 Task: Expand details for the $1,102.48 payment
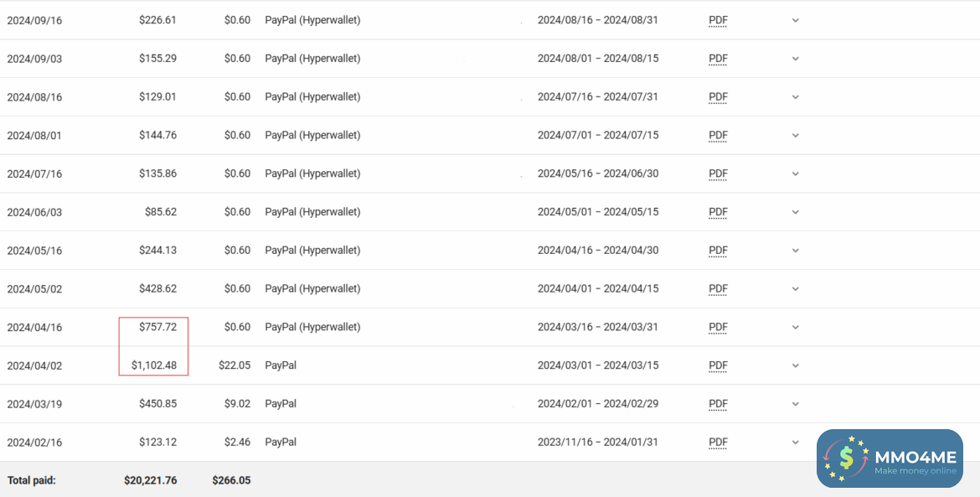(x=796, y=365)
